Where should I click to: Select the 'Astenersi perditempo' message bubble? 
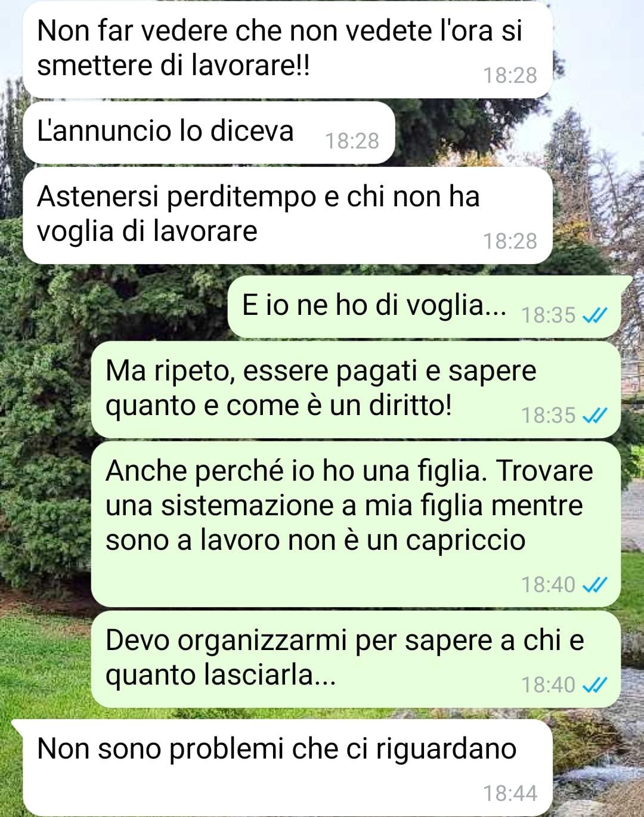(287, 215)
